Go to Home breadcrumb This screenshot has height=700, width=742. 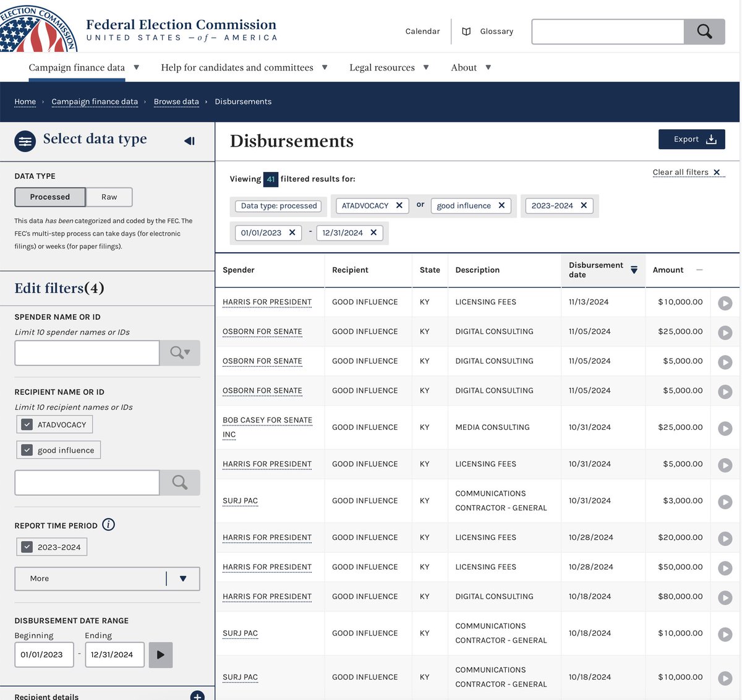(x=25, y=101)
